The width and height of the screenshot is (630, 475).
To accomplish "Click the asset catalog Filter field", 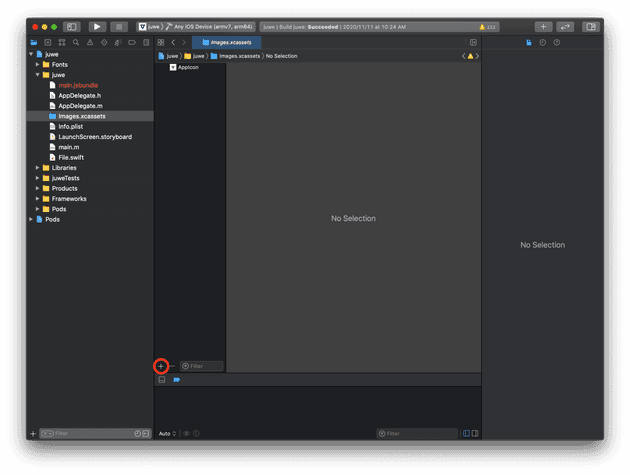I will click(x=202, y=366).
